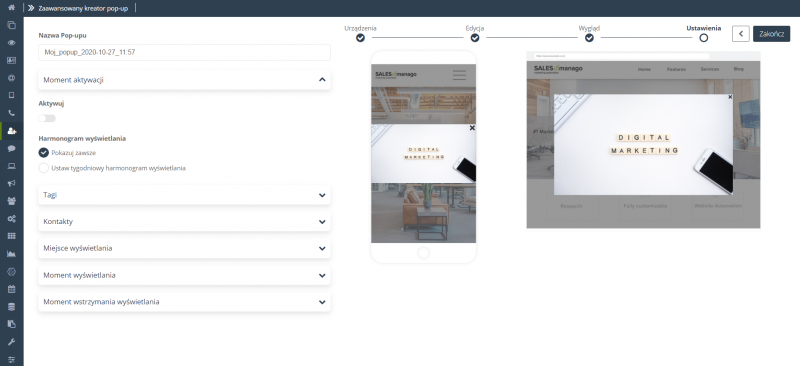Expand the 'Kontakty' section
Viewport: 800px width, 366px height.
point(184,222)
